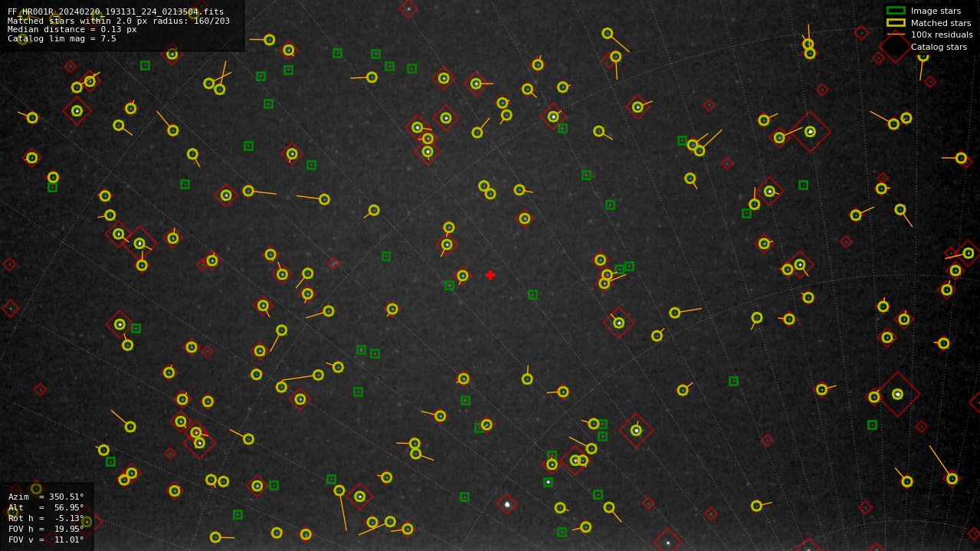Click the "Catalog stars" legend label
The height and width of the screenshot is (551, 980).
(x=939, y=47)
